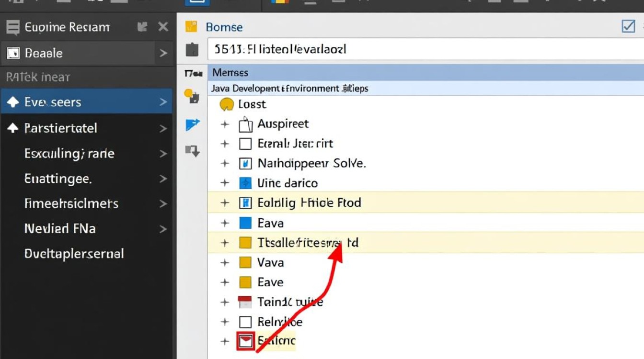Click the red-boxed icon in the last row

coord(245,341)
